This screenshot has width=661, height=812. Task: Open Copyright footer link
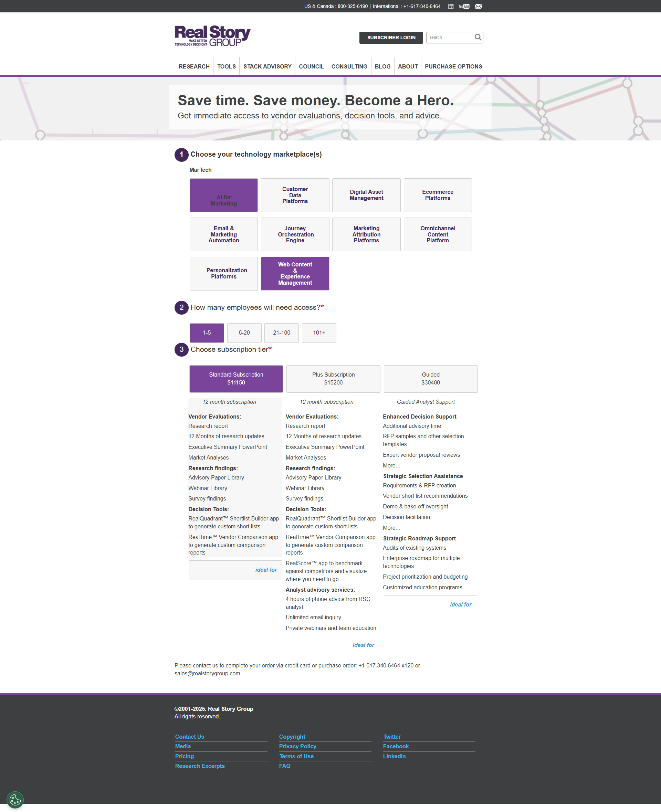tap(292, 737)
